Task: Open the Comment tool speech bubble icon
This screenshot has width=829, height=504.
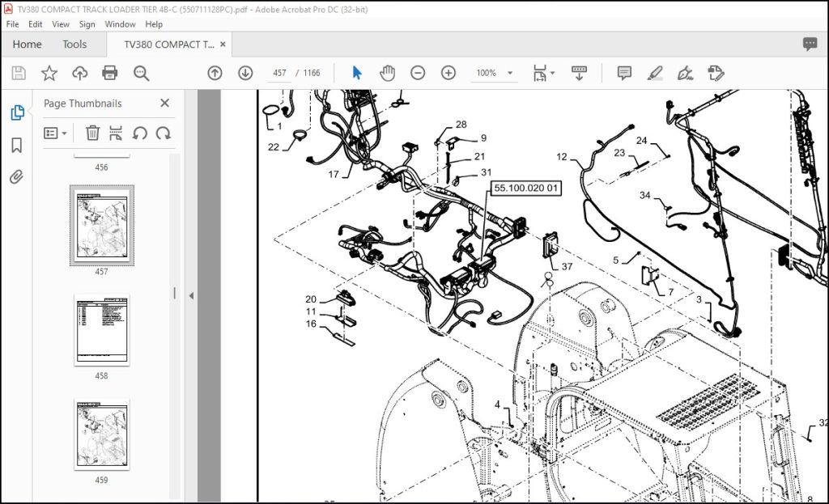Action: [x=623, y=72]
